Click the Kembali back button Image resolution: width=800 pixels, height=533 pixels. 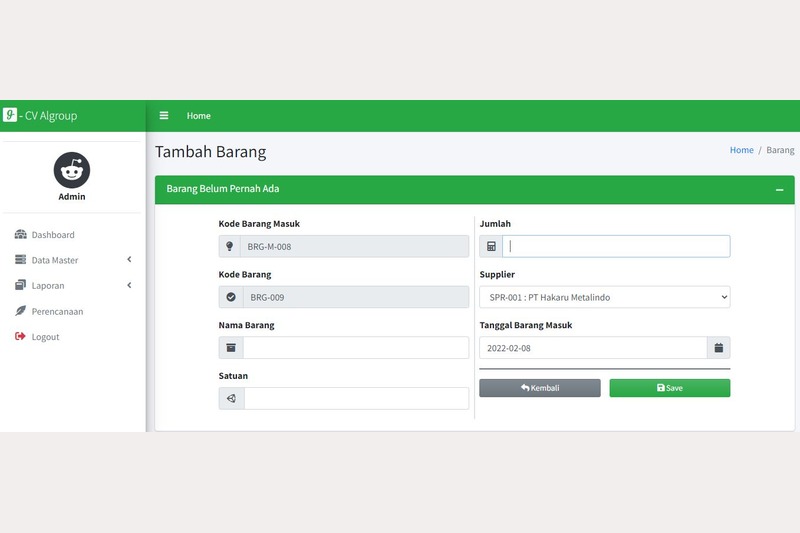(540, 388)
